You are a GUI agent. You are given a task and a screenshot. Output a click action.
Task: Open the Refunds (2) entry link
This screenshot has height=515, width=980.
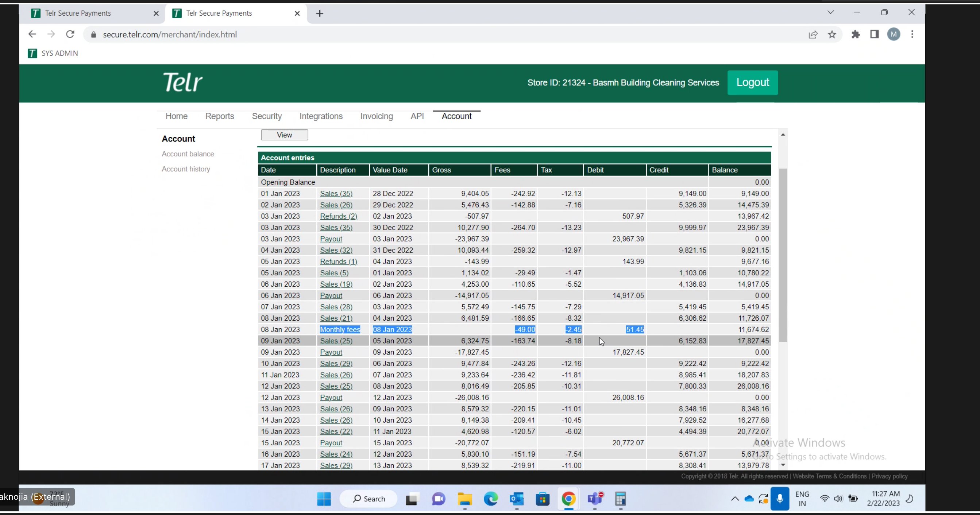[339, 216]
